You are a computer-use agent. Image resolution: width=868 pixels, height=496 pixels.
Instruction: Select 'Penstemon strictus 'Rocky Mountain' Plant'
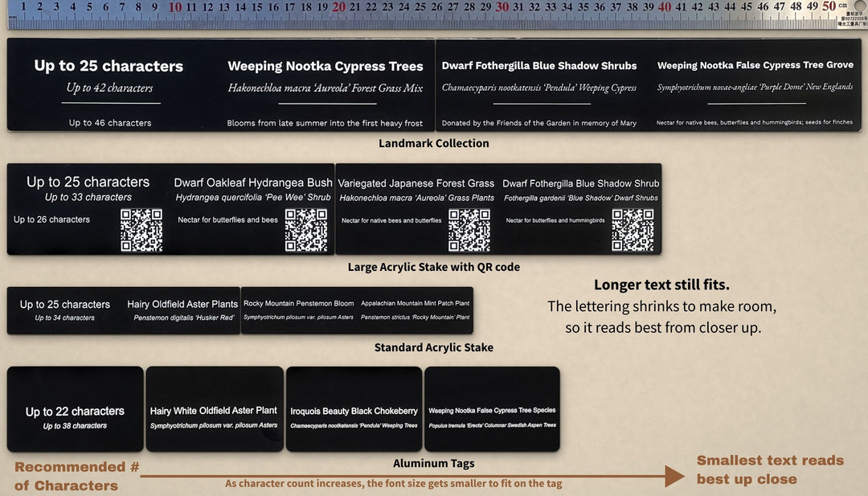pos(416,318)
